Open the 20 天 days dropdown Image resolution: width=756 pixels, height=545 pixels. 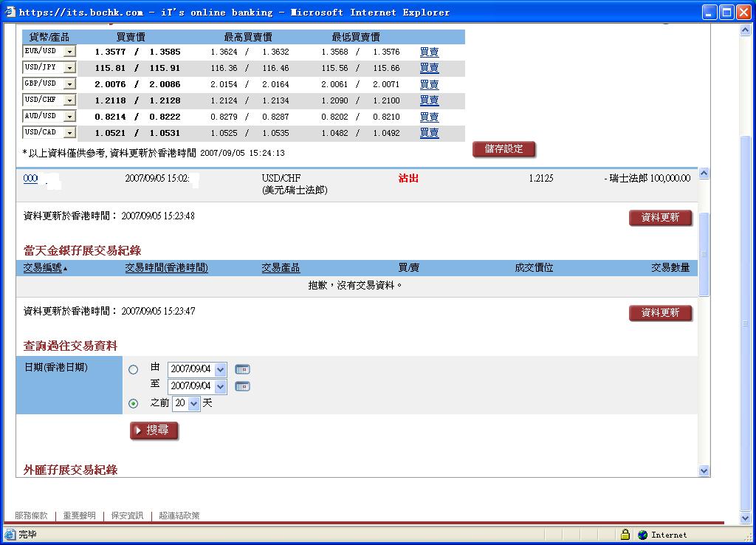(194, 403)
